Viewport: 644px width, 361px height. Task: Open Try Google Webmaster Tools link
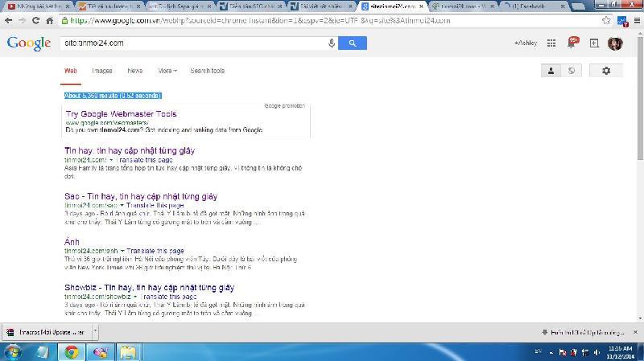pyautogui.click(x=122, y=114)
